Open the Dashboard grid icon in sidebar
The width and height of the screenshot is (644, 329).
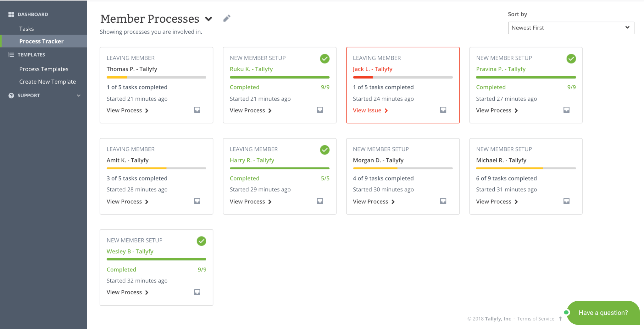[x=11, y=14]
